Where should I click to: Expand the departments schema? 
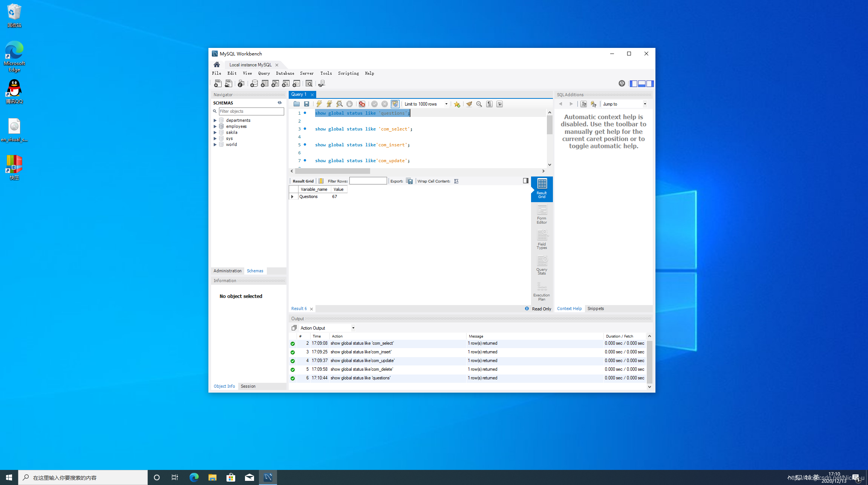(215, 120)
